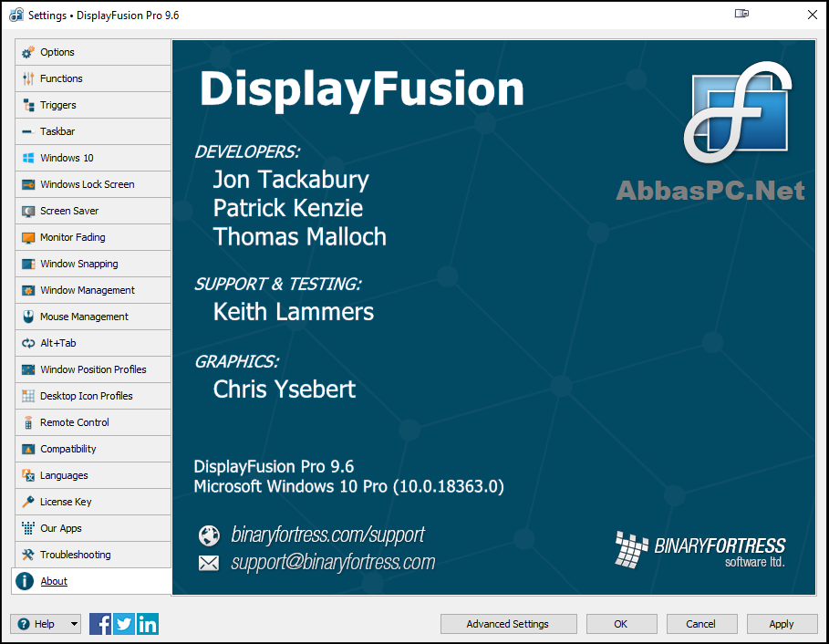829x644 pixels.
Task: Select the Windows 10 label
Action: pos(67,158)
